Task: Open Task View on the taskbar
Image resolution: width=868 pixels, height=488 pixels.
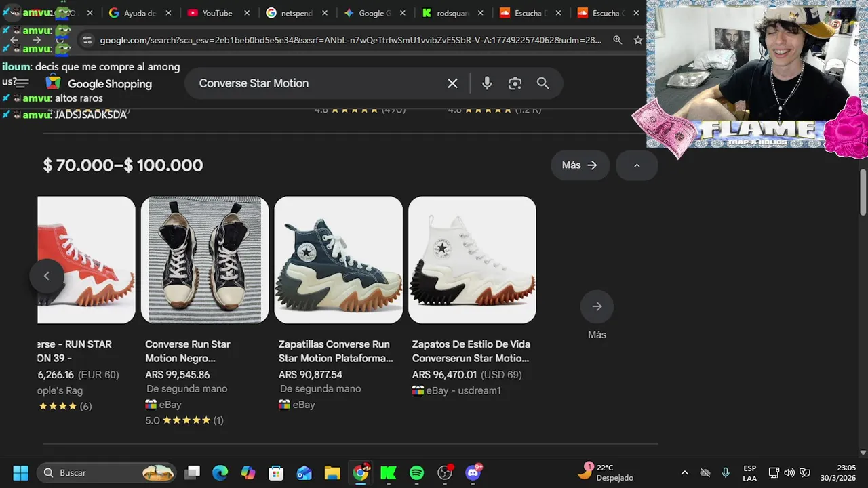Action: click(193, 472)
